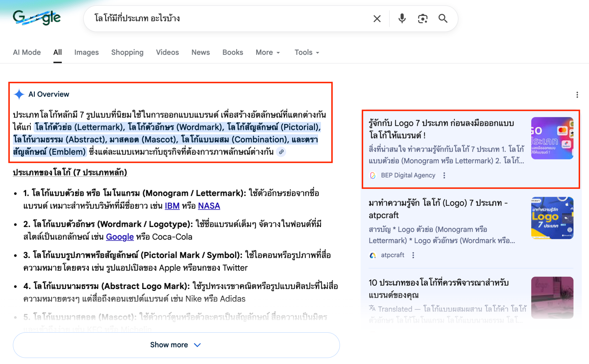
Task: Clear the search query with the X icon
Action: point(376,18)
